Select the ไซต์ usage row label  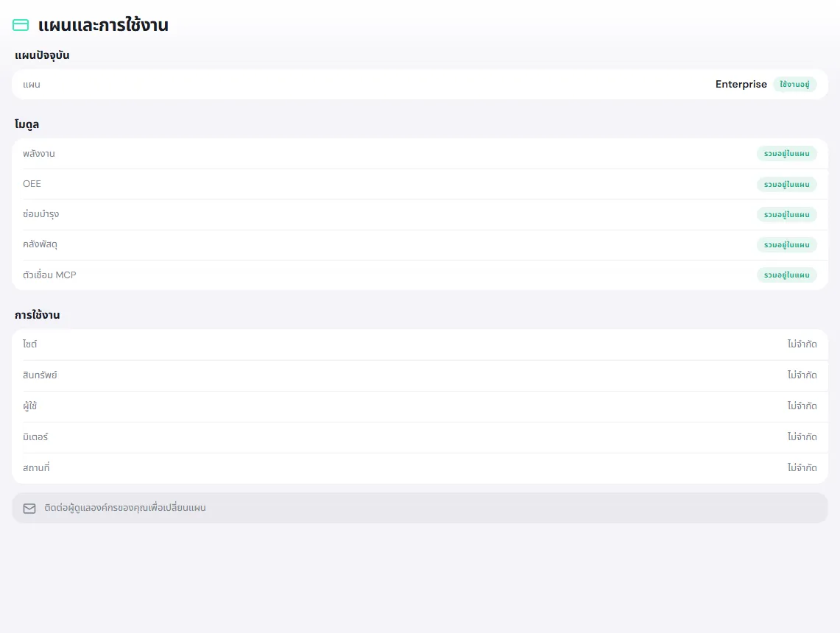point(30,344)
